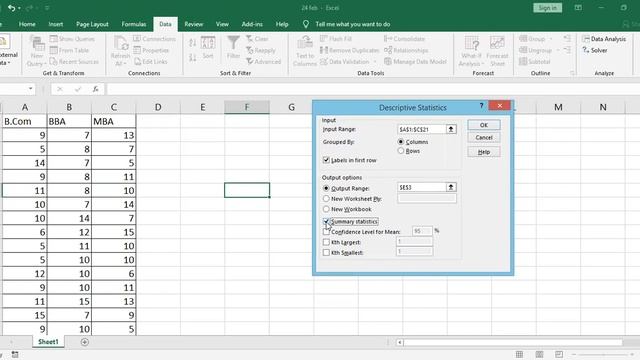Click Consolidate in Data Tools
The width and height of the screenshot is (640, 360).
[404, 39]
